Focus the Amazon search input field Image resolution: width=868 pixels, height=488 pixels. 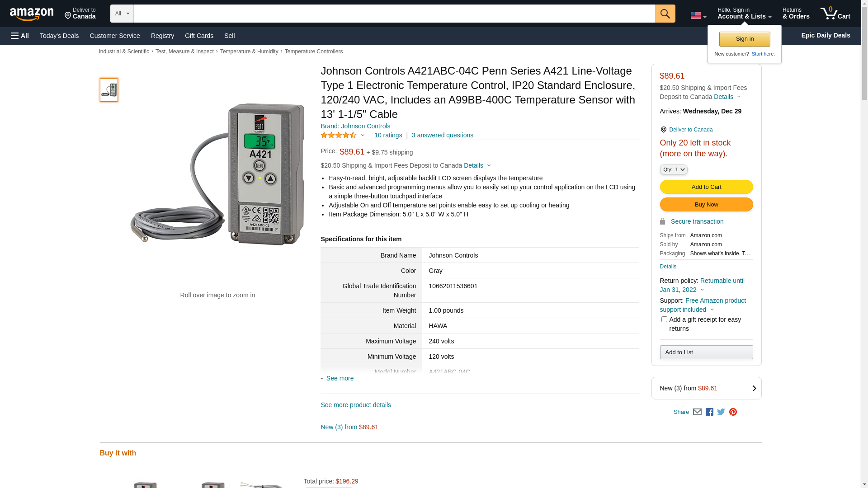pos(394,14)
